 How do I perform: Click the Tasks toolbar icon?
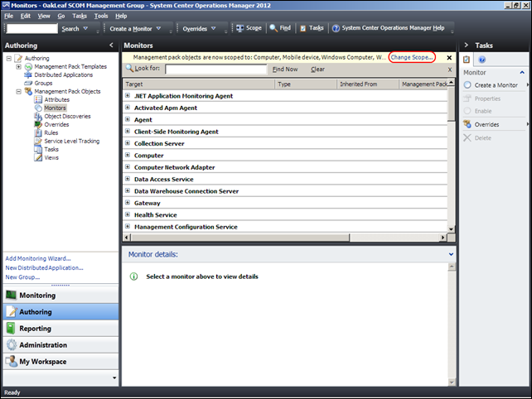coord(303,28)
